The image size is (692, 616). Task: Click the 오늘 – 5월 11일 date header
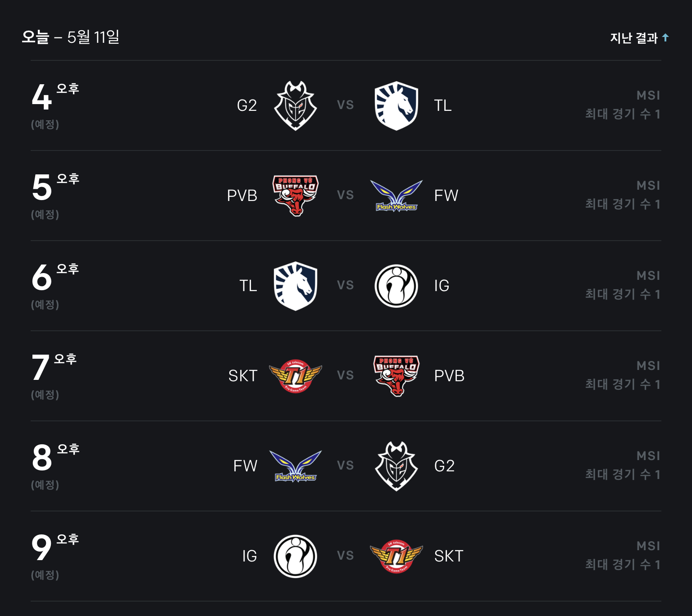click(x=71, y=37)
